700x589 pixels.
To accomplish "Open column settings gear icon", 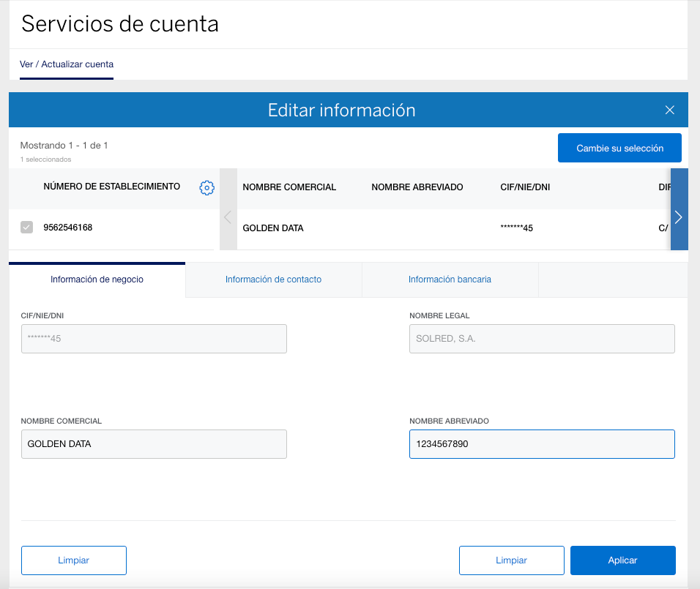I will coord(206,188).
